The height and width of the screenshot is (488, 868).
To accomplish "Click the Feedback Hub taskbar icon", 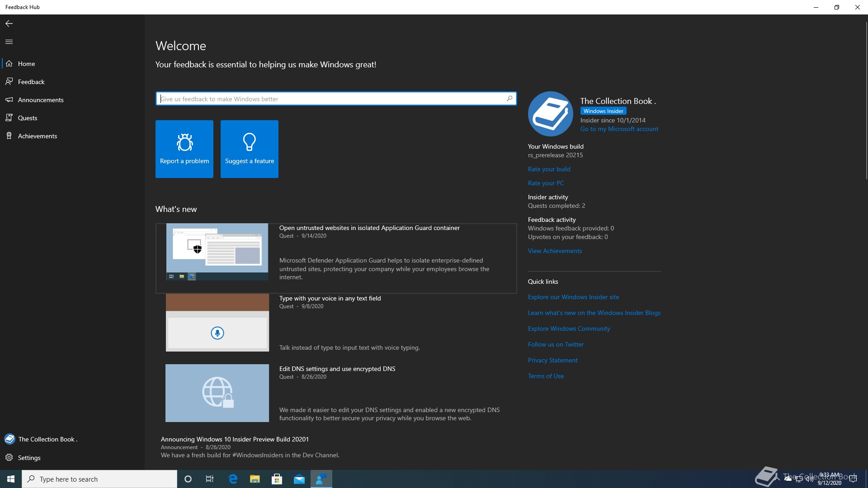I will click(321, 479).
